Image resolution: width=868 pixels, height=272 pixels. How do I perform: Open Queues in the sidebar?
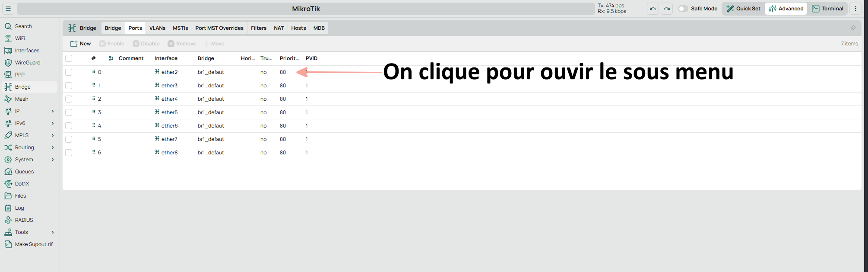coord(24,172)
